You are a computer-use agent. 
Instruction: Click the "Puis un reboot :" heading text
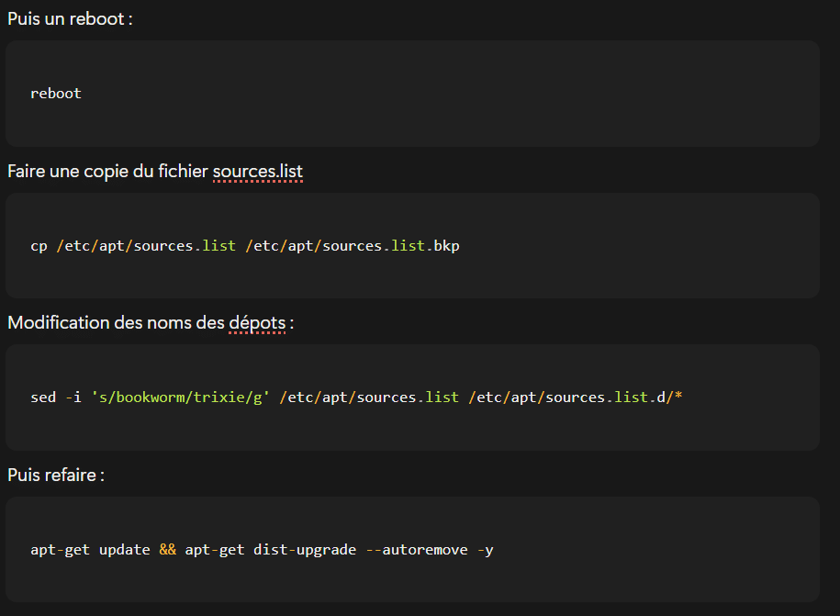[x=70, y=19]
